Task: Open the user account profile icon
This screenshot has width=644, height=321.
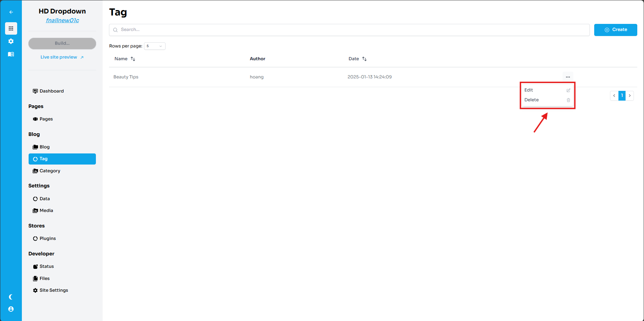Action: [11, 309]
